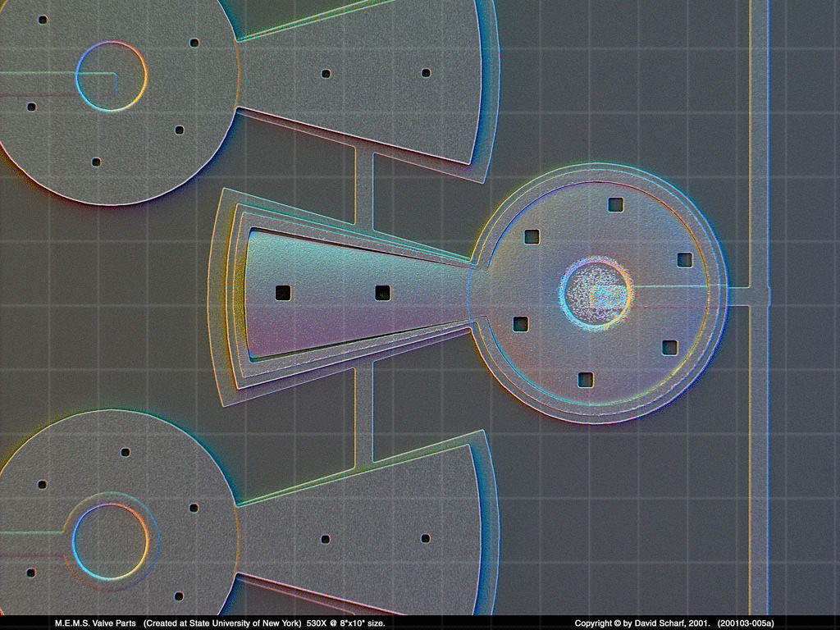Click "Copyright © by David Scharf, 2001." text
The width and height of the screenshot is (840, 630).
(x=643, y=623)
